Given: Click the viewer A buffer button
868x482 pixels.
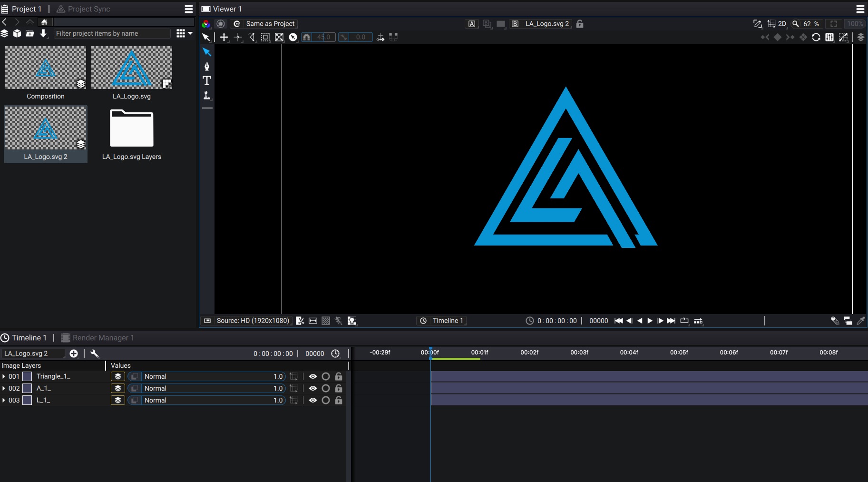Looking at the screenshot, I should click(x=472, y=24).
